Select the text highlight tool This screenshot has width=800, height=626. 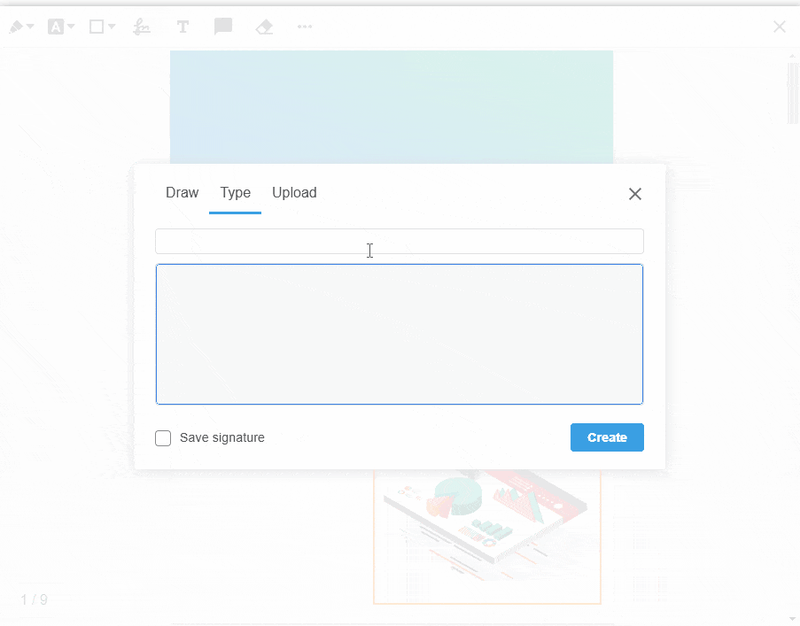click(x=56, y=27)
